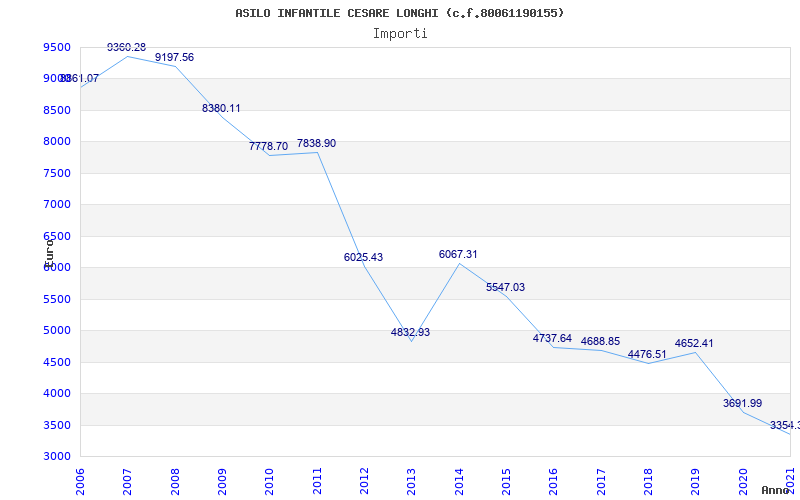Image resolution: width=800 pixels, height=500 pixels.
Task: Select data label 4652.41
Action: pyautogui.click(x=694, y=343)
